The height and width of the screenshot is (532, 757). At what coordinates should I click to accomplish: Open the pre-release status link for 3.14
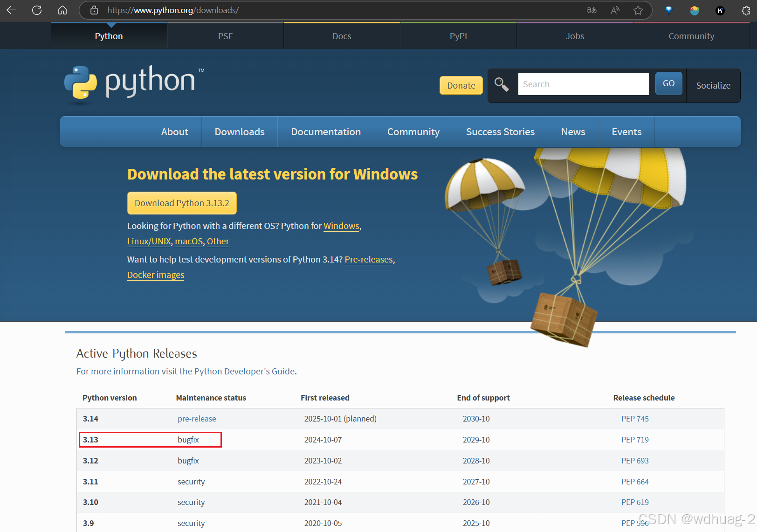coord(197,419)
